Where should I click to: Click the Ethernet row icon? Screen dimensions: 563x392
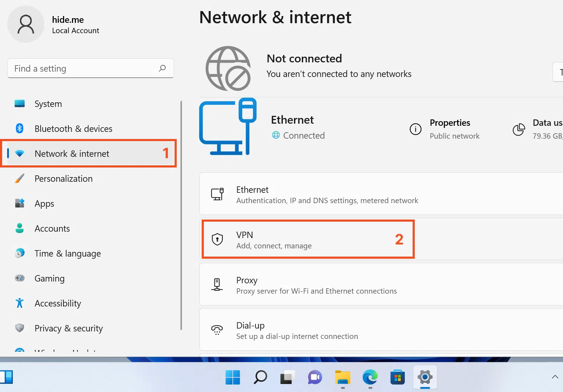click(217, 194)
